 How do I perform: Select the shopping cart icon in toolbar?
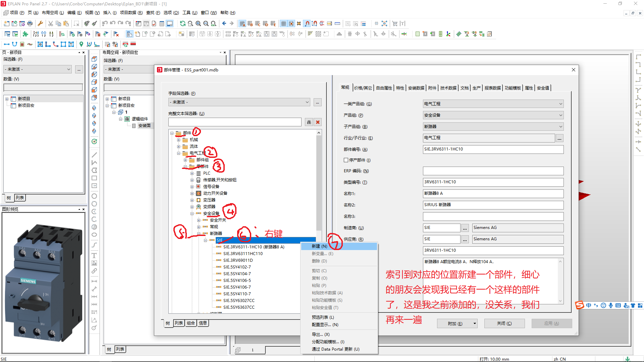[395, 23]
